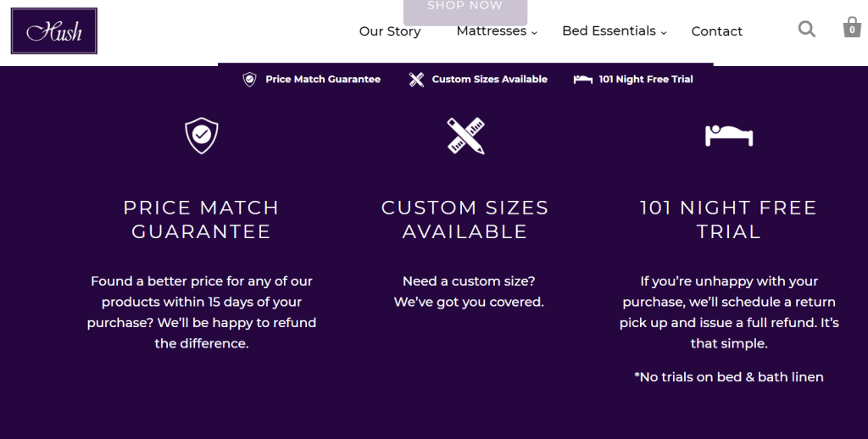Click the large shield checkmark icon

[202, 136]
